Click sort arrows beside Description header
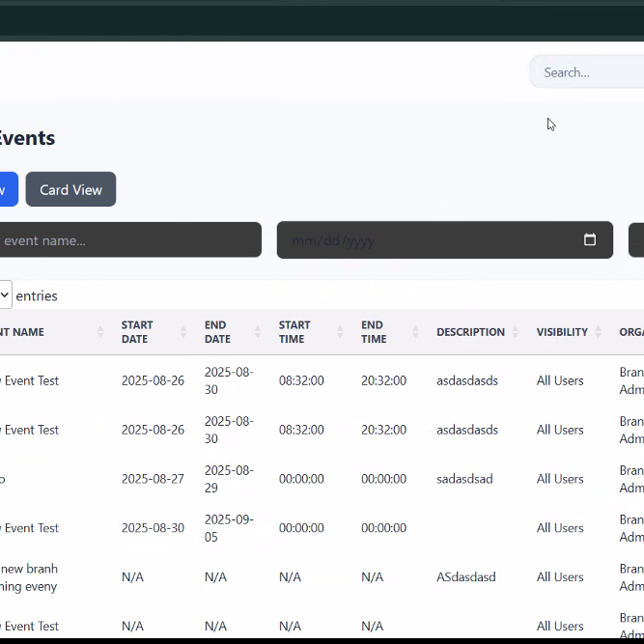This screenshot has width=644, height=644. click(x=516, y=332)
